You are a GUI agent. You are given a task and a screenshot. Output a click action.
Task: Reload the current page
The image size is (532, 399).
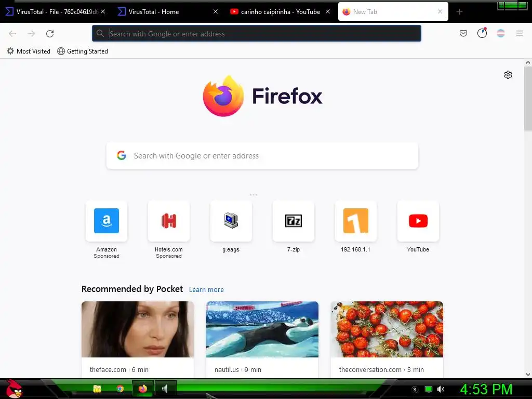pyautogui.click(x=50, y=34)
